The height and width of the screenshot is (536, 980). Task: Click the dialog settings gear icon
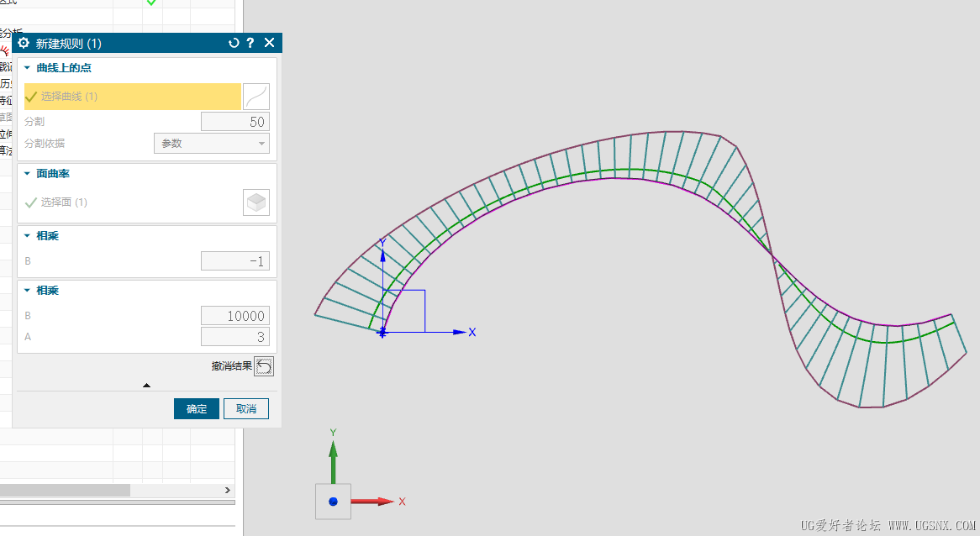24,43
